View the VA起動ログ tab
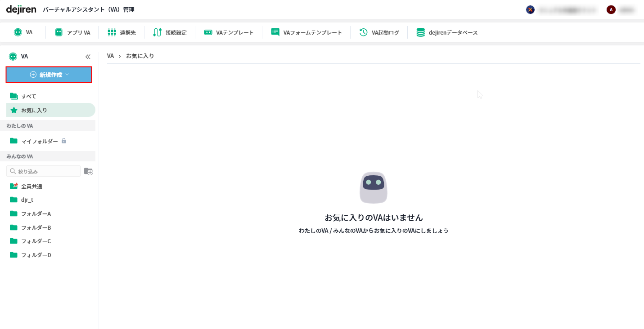 [x=379, y=32]
